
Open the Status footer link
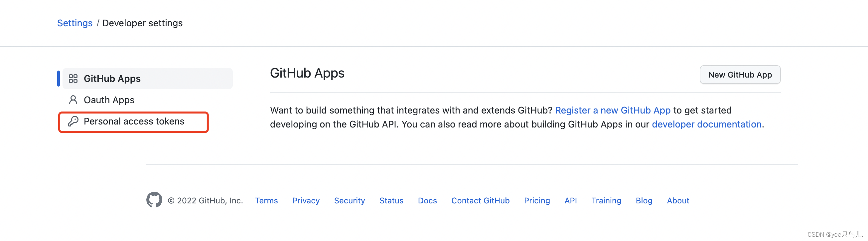[x=391, y=200]
